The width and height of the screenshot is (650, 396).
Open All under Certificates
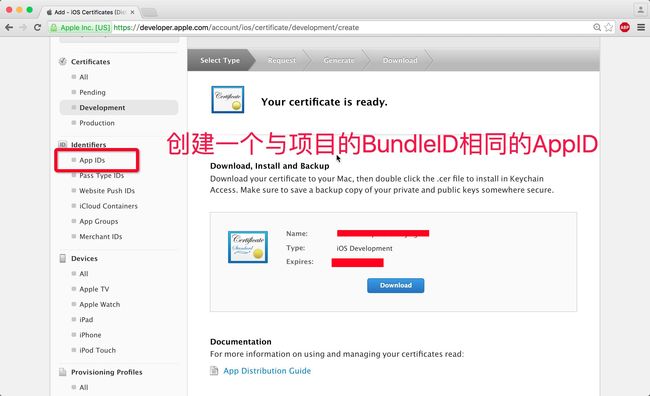pos(84,77)
